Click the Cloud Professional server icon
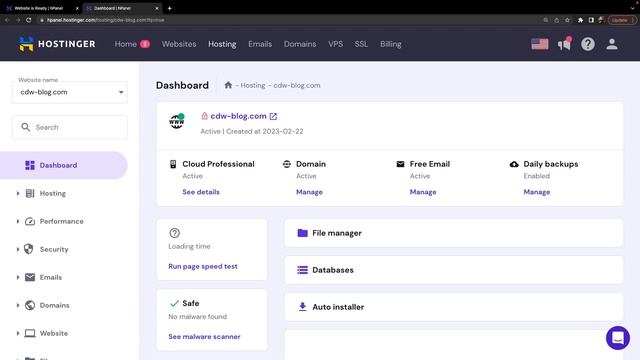Viewport: 640px width, 360px height. point(173,164)
